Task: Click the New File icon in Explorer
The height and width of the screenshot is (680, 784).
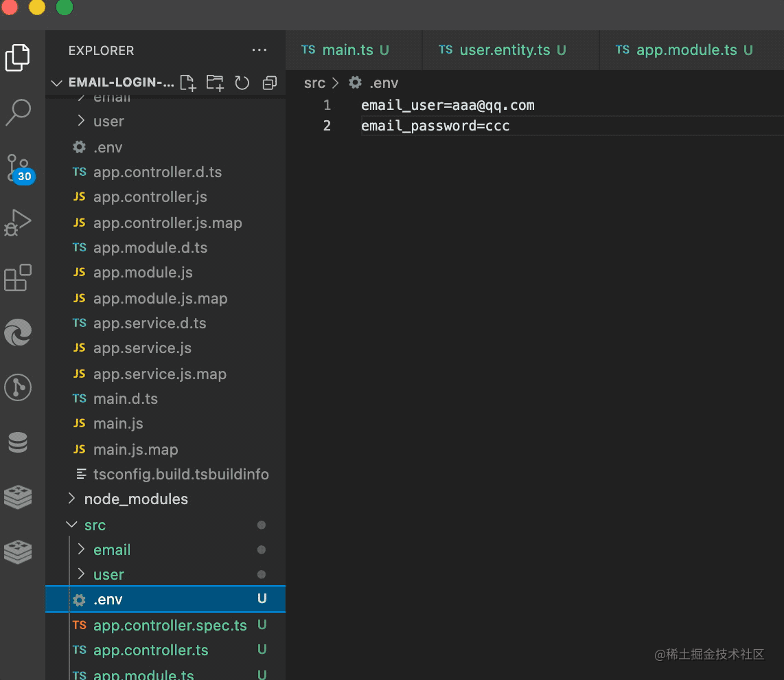Action: 187,83
